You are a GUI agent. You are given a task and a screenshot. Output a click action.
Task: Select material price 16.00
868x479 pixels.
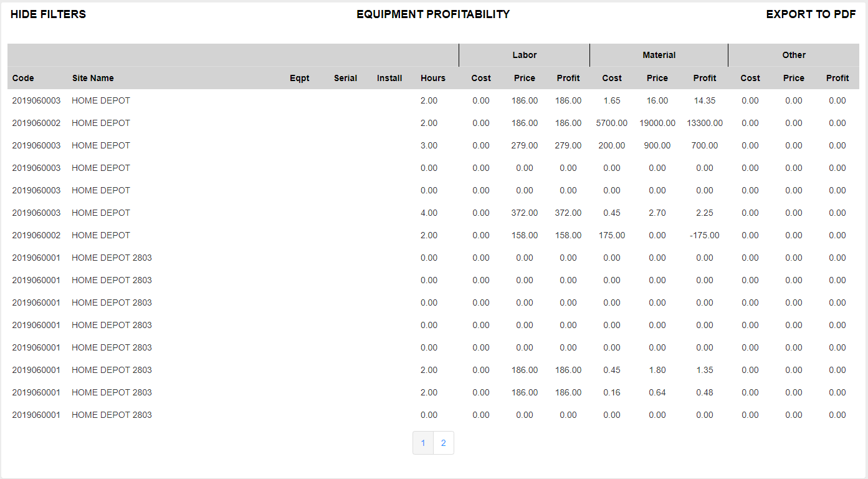click(x=657, y=100)
